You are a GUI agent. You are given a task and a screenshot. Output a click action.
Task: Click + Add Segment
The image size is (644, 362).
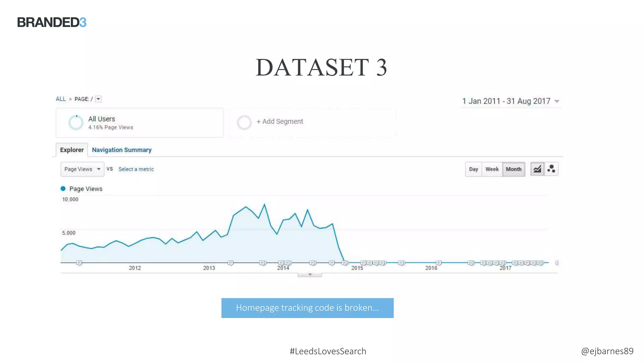[x=280, y=122]
